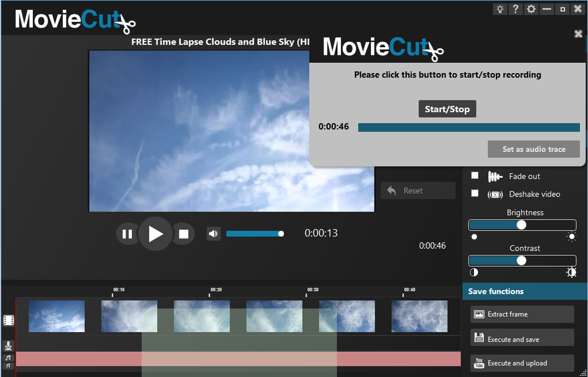The height and width of the screenshot is (377, 588).
Task: Click the fifth timeline video thumbnail
Action: pos(347,316)
